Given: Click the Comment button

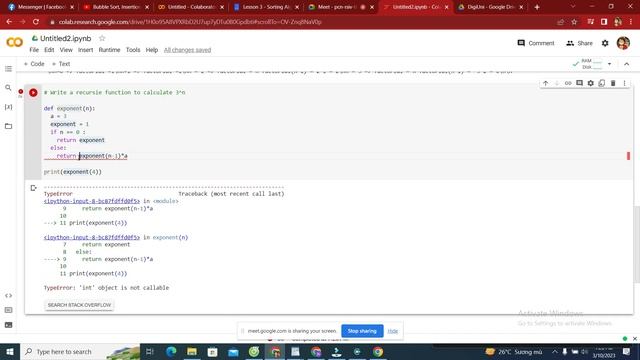Looking at the screenshot, I should [536, 43].
